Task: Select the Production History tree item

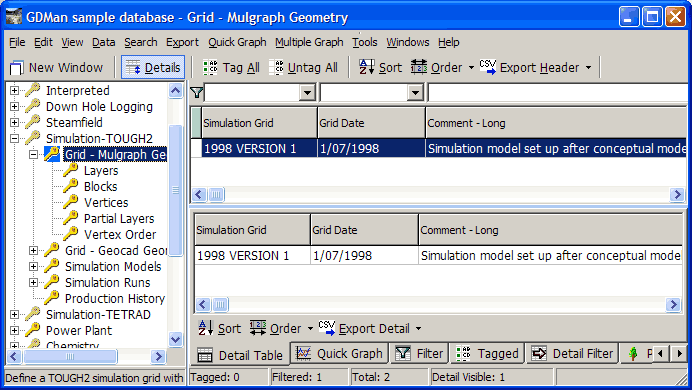Action: click(x=115, y=299)
